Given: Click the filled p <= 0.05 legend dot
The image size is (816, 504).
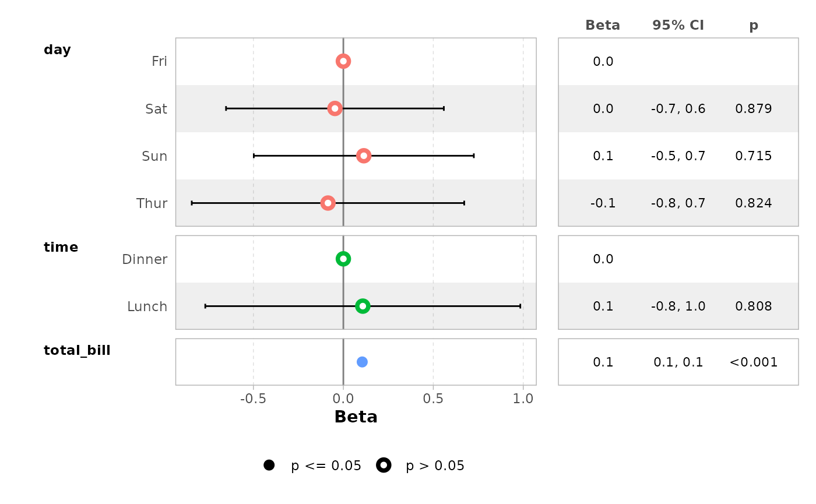Looking at the screenshot, I should [269, 465].
